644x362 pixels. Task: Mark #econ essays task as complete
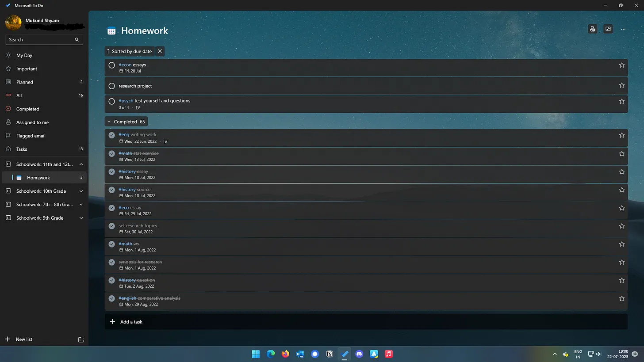pos(112,65)
